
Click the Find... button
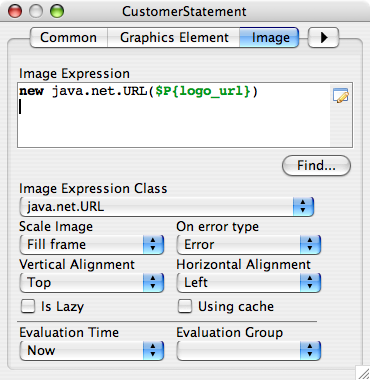[x=316, y=165]
